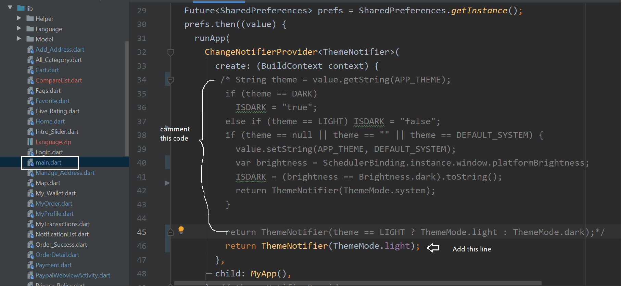
Task: Click the Login.dart file icon
Action: click(31, 152)
